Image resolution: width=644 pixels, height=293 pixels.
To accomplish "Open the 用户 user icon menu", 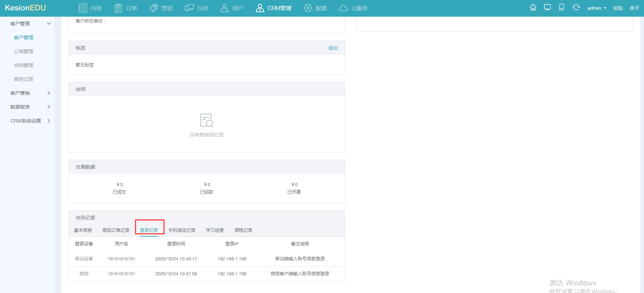I will 224,8.
